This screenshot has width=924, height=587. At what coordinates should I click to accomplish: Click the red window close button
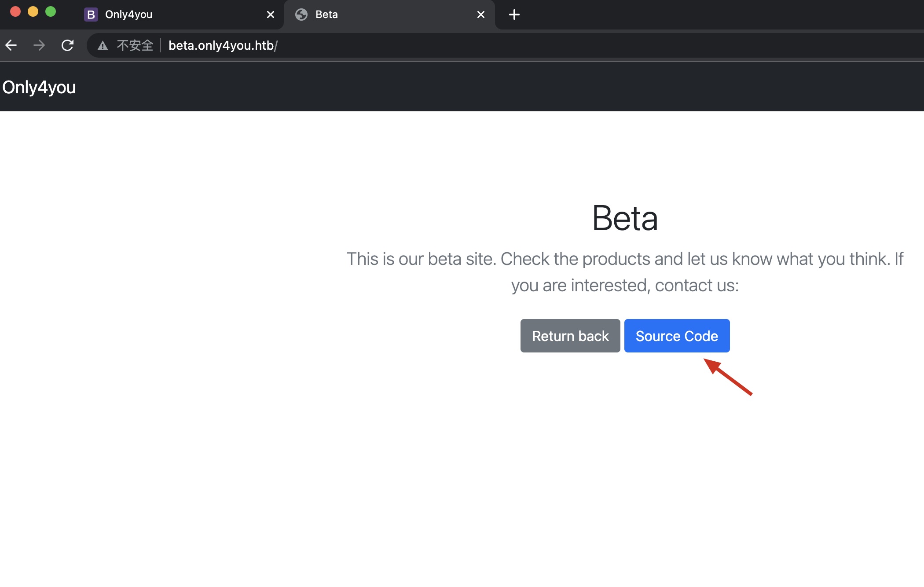(x=15, y=11)
